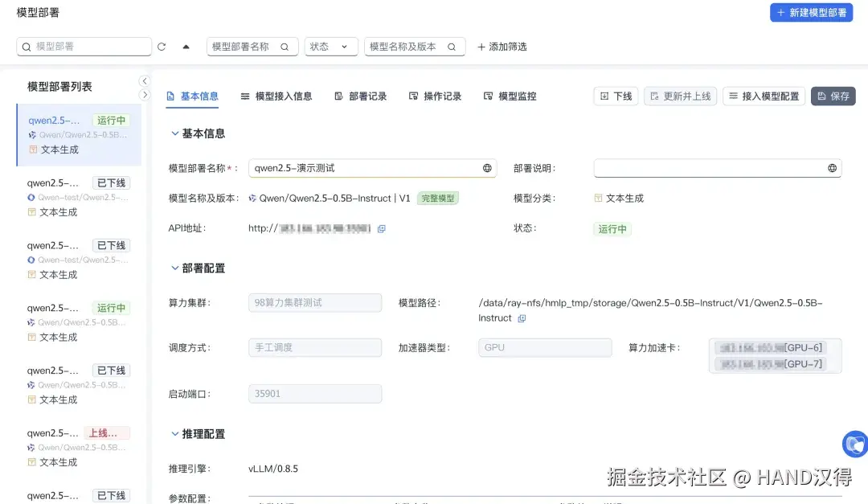Collapse the filter bar with the up arrow

tap(186, 47)
